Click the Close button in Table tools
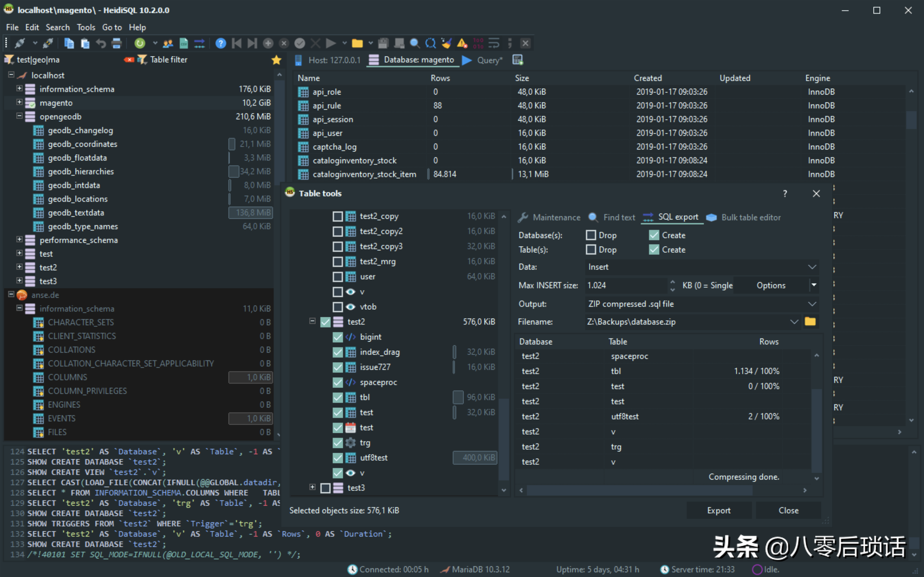Screen dimensions: 924x577 click(x=788, y=510)
